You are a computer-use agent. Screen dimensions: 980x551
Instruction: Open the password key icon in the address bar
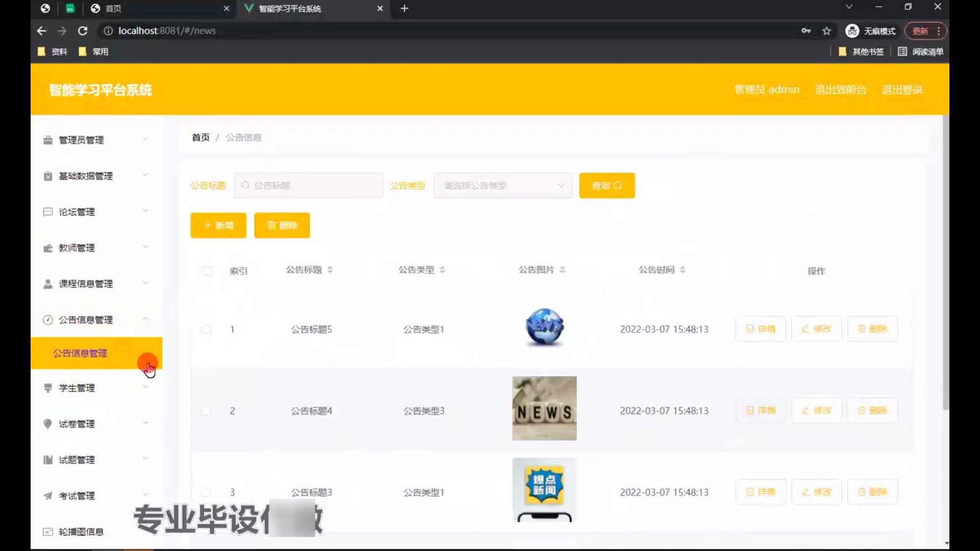(x=806, y=31)
